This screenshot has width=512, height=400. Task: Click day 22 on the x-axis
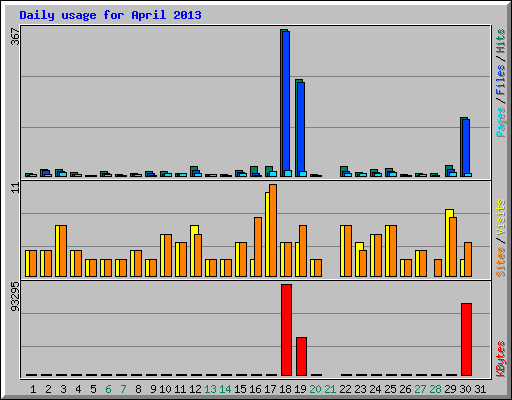tap(345, 389)
